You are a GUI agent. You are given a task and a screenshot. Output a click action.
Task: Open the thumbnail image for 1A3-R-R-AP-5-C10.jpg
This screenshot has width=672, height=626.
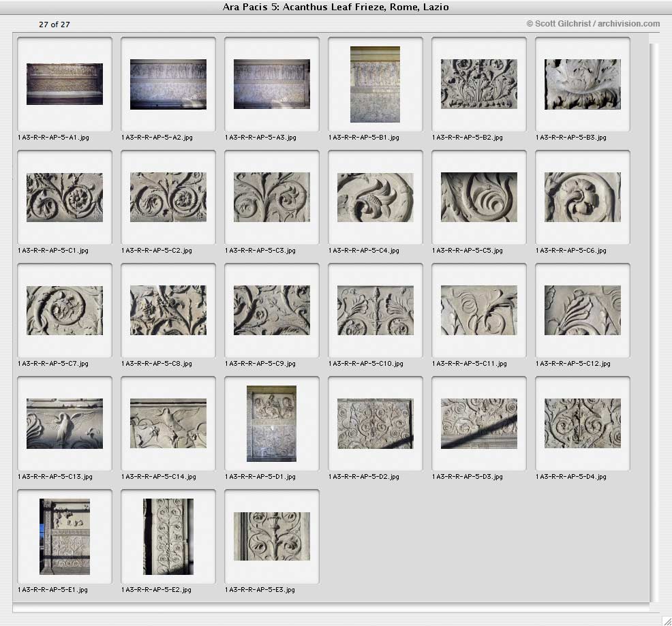(376, 310)
